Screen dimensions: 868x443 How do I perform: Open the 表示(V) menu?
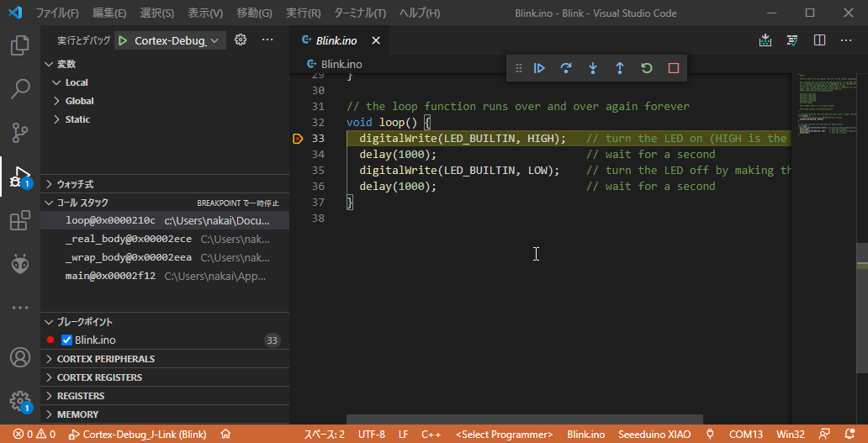[x=205, y=13]
